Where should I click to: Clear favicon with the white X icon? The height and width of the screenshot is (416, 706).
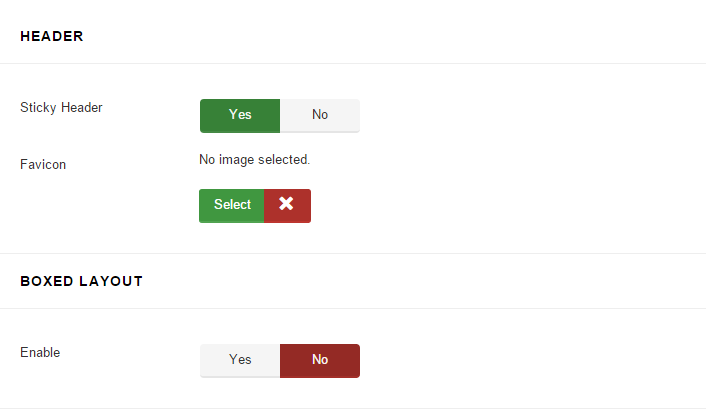point(286,203)
